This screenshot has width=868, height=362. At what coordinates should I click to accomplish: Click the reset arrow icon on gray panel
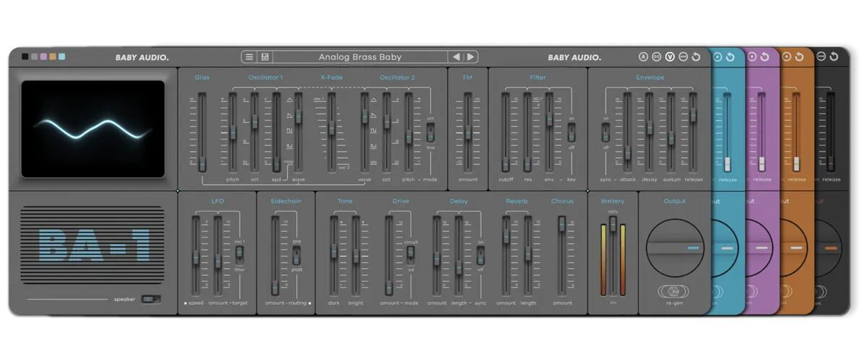696,57
